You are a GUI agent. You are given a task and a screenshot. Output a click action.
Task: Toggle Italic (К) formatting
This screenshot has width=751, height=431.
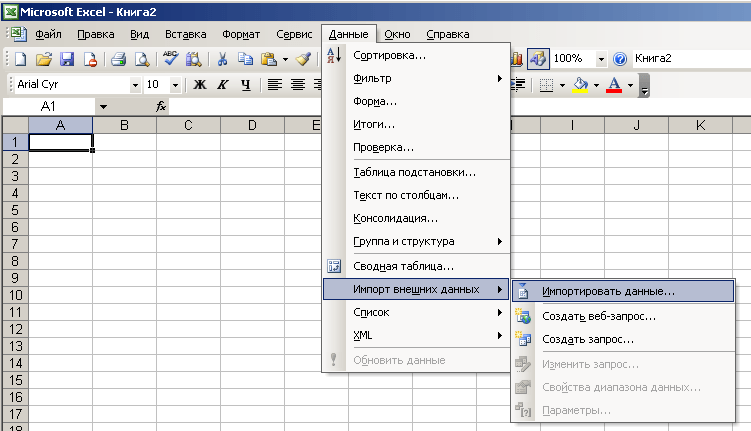click(x=223, y=85)
